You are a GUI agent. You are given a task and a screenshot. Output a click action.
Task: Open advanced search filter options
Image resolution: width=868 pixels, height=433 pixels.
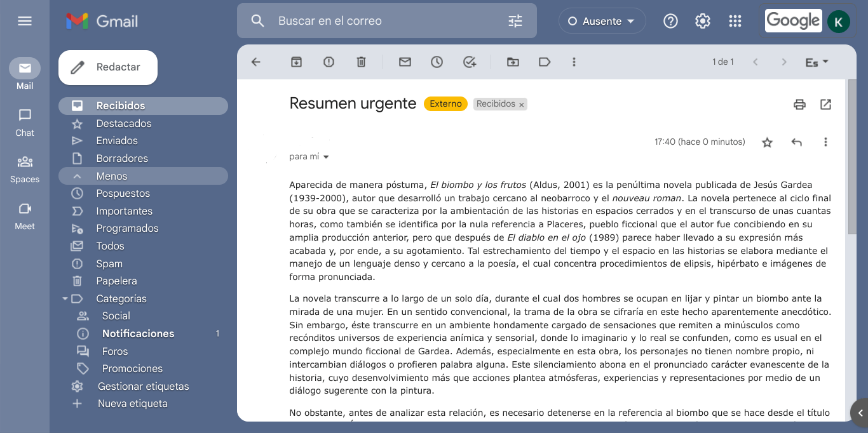point(514,20)
